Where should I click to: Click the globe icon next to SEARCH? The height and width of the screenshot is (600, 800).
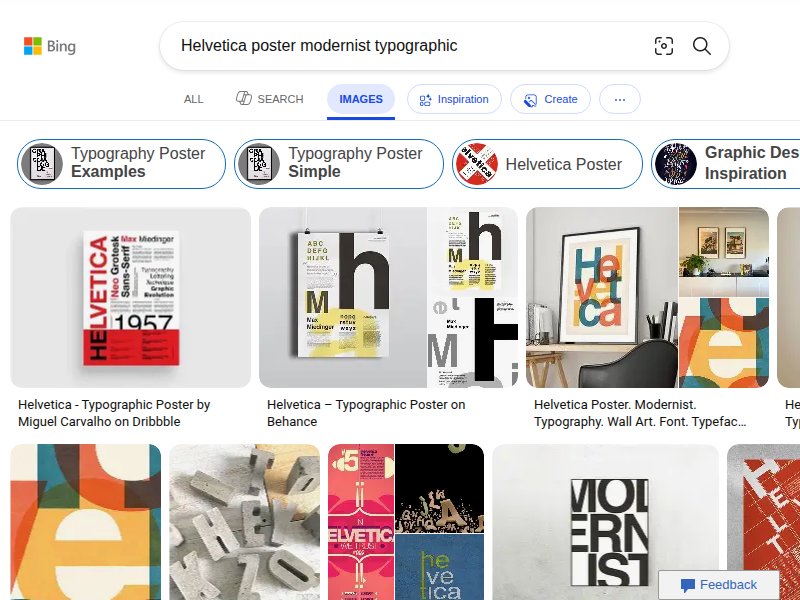(241, 99)
